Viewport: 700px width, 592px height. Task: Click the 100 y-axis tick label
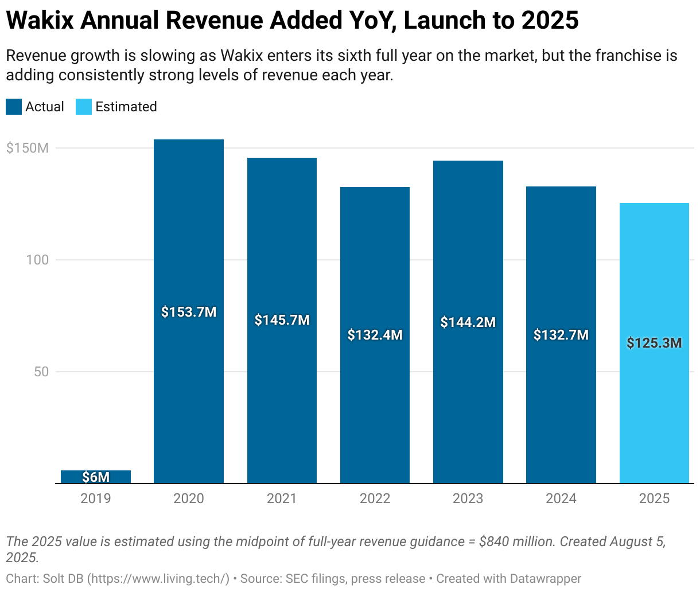tap(37, 260)
